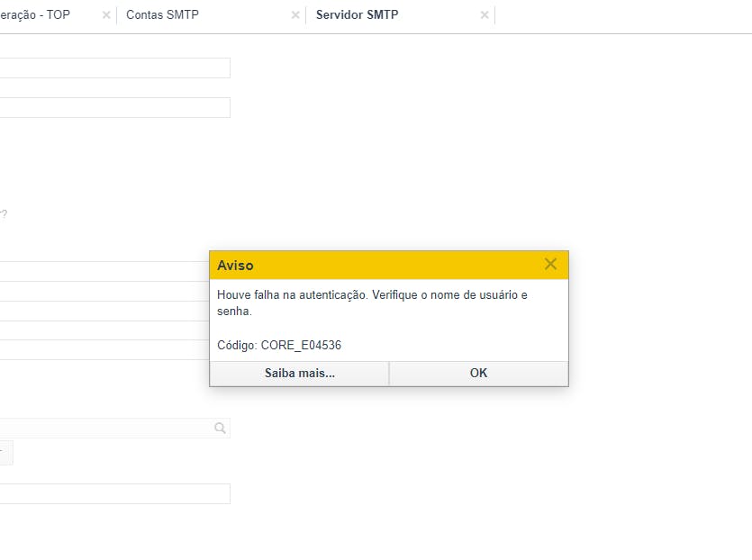Click inside the search field with the magnifier
This screenshot has width=752, height=560.
coord(99,429)
